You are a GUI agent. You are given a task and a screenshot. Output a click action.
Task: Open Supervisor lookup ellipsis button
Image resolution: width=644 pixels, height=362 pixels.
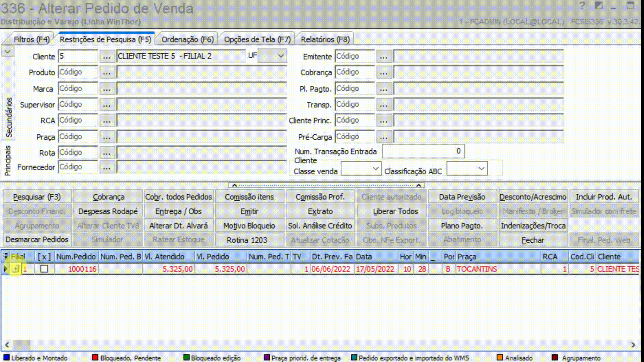click(107, 104)
